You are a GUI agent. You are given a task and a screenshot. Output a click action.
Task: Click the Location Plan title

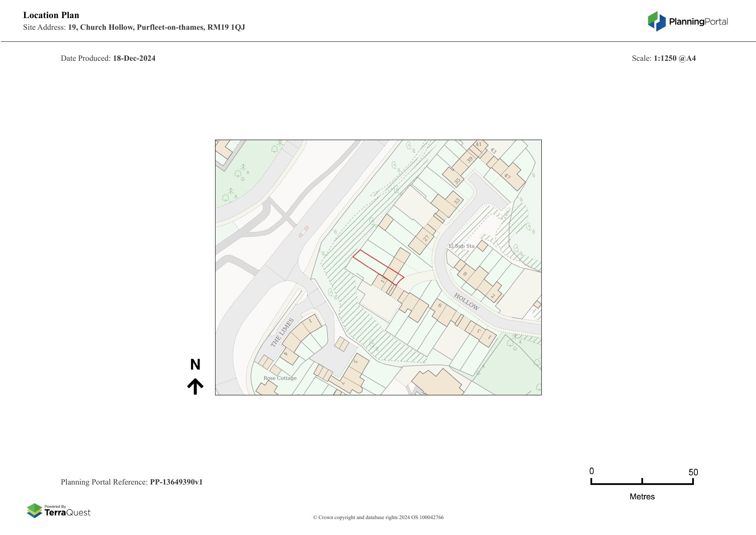click(51, 15)
